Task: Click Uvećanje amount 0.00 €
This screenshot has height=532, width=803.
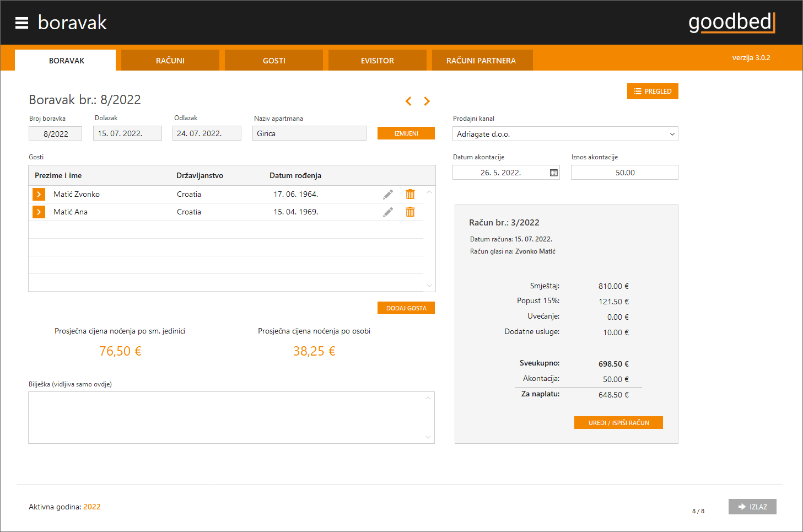Action: click(618, 317)
